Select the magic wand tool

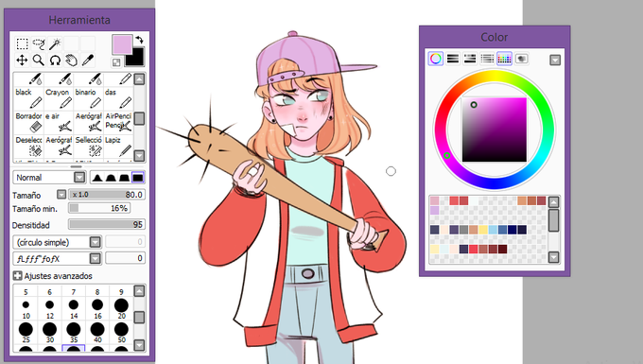click(55, 43)
